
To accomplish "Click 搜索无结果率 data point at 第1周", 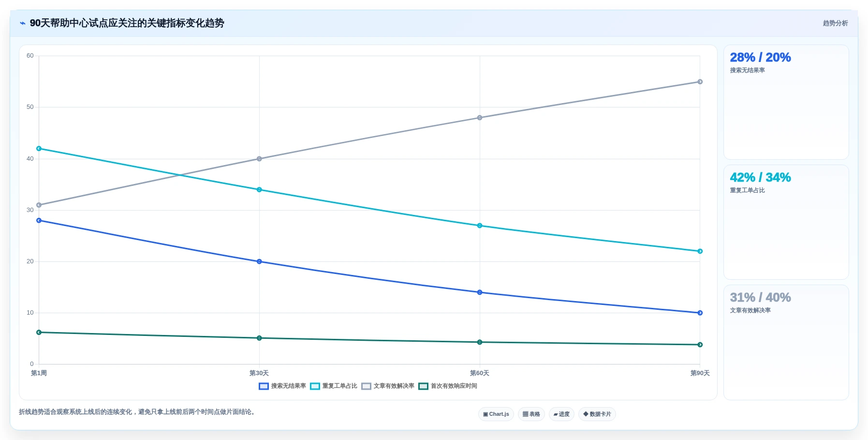I will click(39, 220).
